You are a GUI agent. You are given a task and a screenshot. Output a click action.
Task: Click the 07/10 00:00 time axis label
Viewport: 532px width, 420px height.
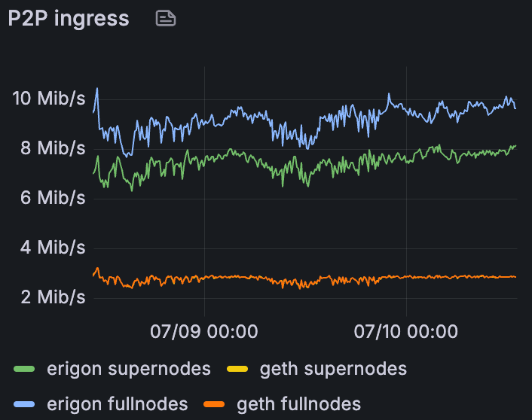point(406,331)
